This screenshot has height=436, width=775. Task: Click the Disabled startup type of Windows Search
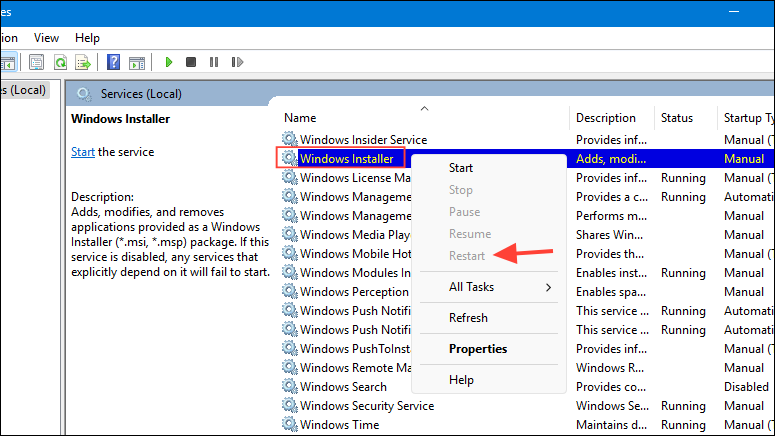click(x=746, y=387)
